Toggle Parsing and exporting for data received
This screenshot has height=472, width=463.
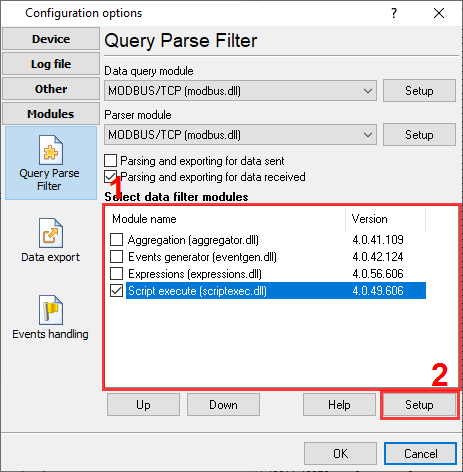tap(111, 177)
